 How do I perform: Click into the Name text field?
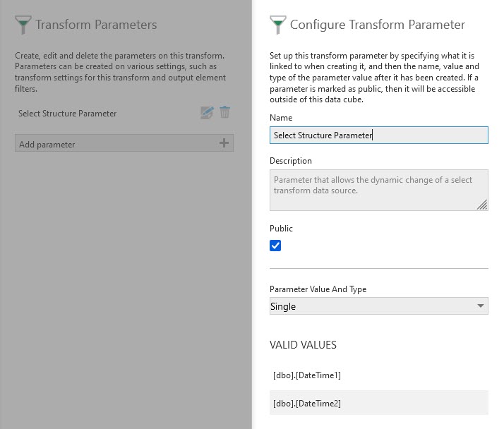point(378,135)
